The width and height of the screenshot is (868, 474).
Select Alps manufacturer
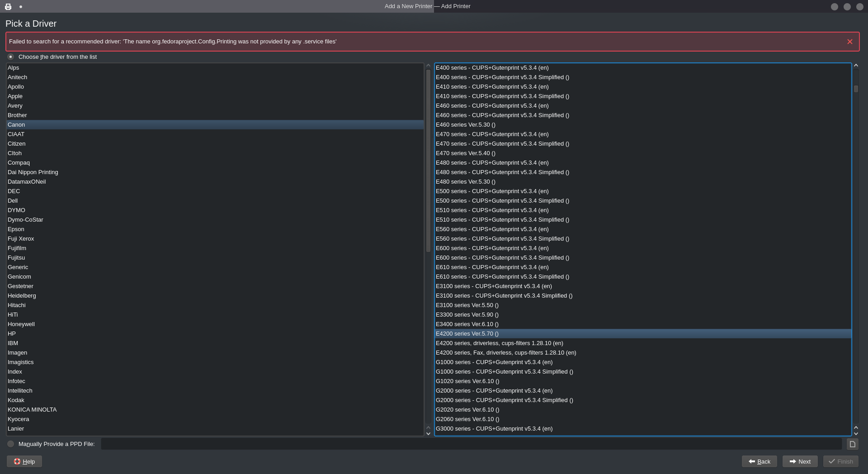click(x=215, y=68)
